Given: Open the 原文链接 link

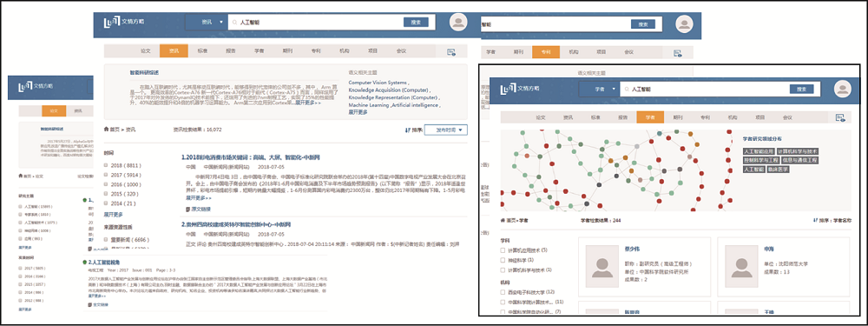Looking at the screenshot, I should click(x=201, y=209).
